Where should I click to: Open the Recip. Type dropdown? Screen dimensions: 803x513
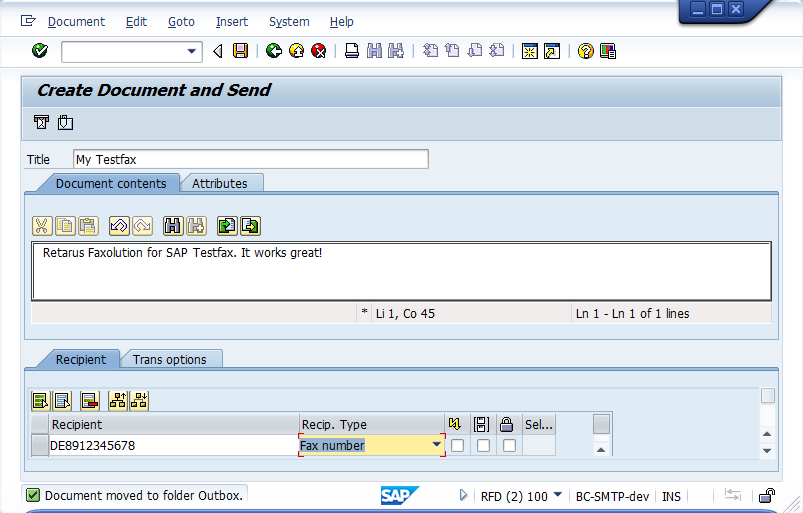437,445
